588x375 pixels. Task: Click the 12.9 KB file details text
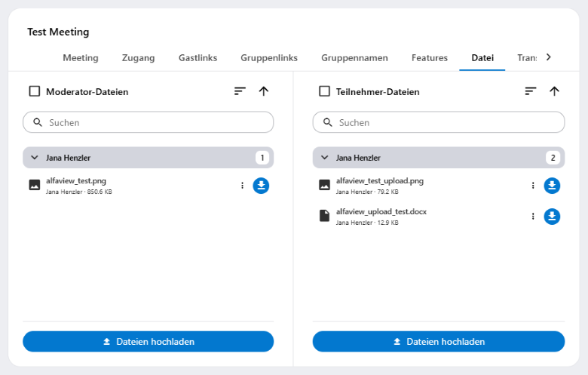(x=367, y=223)
